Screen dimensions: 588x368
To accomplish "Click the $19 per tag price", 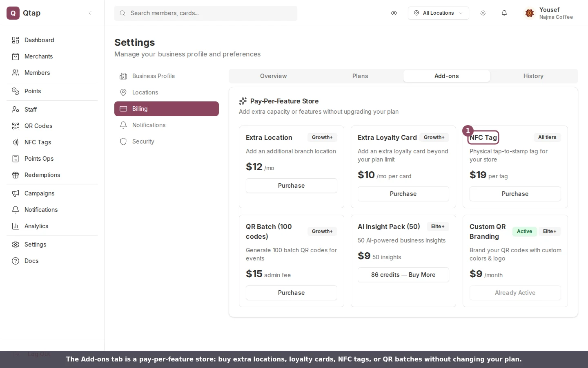I will tap(489, 175).
